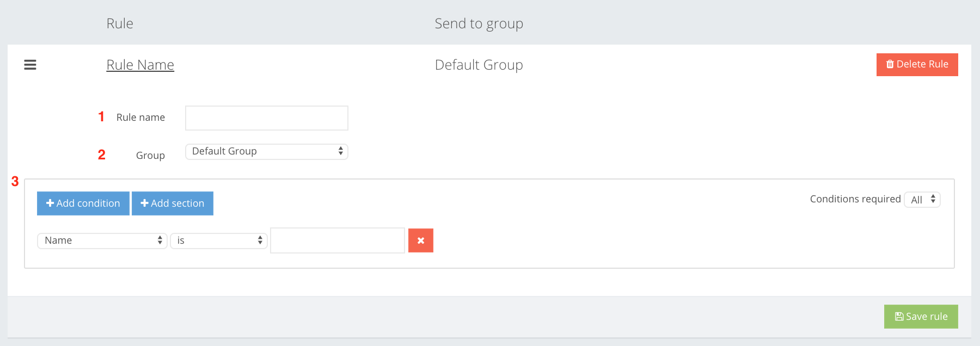Click the Add condition button
This screenshot has width=980, height=346.
[x=83, y=203]
